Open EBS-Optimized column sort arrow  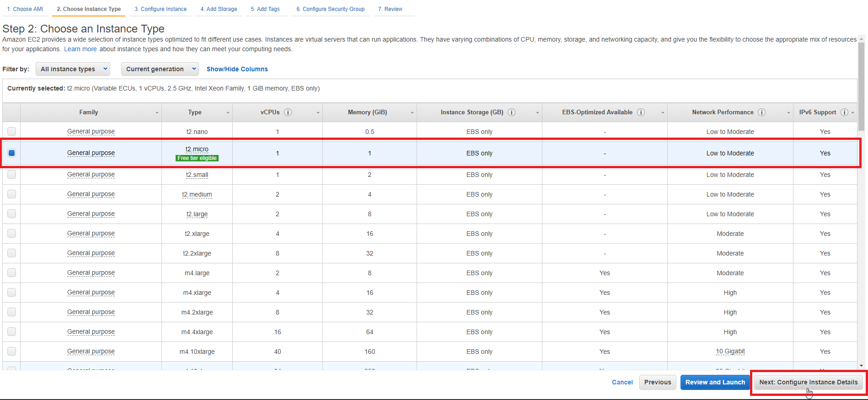pos(663,113)
